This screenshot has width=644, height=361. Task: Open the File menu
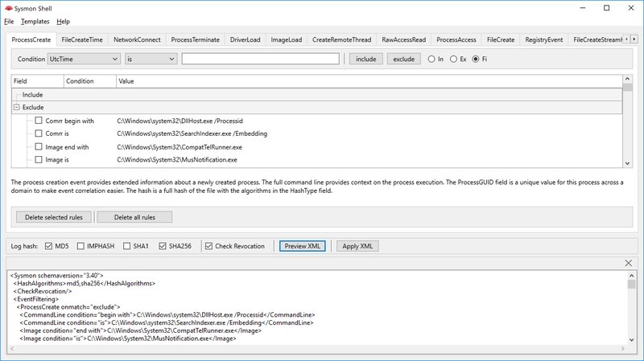(x=9, y=22)
